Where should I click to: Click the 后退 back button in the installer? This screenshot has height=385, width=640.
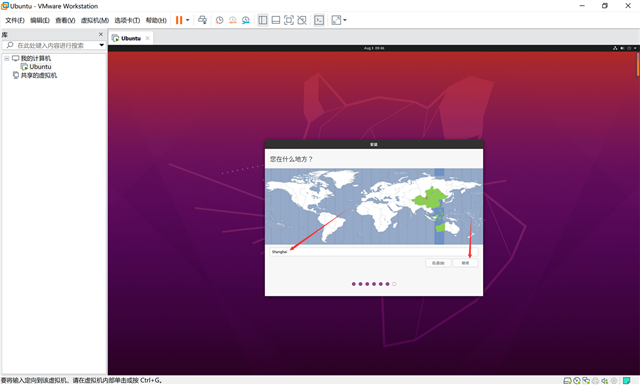pyautogui.click(x=438, y=263)
